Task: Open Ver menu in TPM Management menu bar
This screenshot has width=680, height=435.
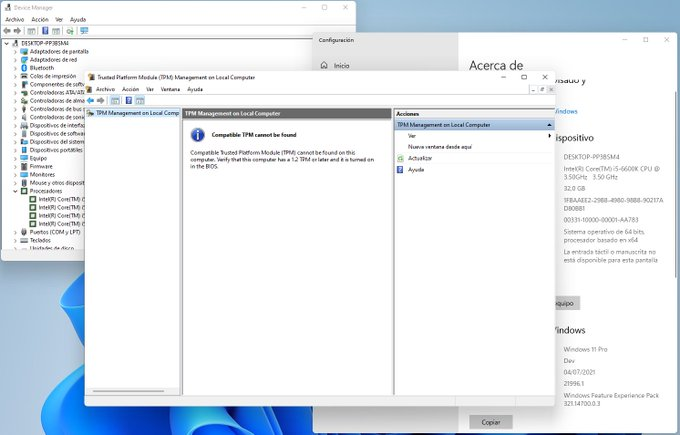Action: (x=150, y=89)
